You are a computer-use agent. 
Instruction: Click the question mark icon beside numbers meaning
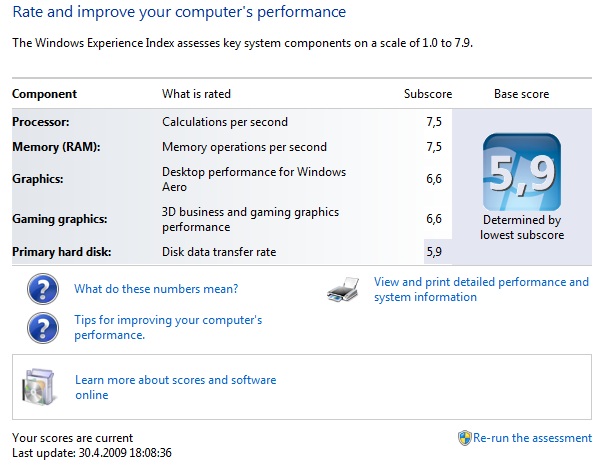coord(43,289)
